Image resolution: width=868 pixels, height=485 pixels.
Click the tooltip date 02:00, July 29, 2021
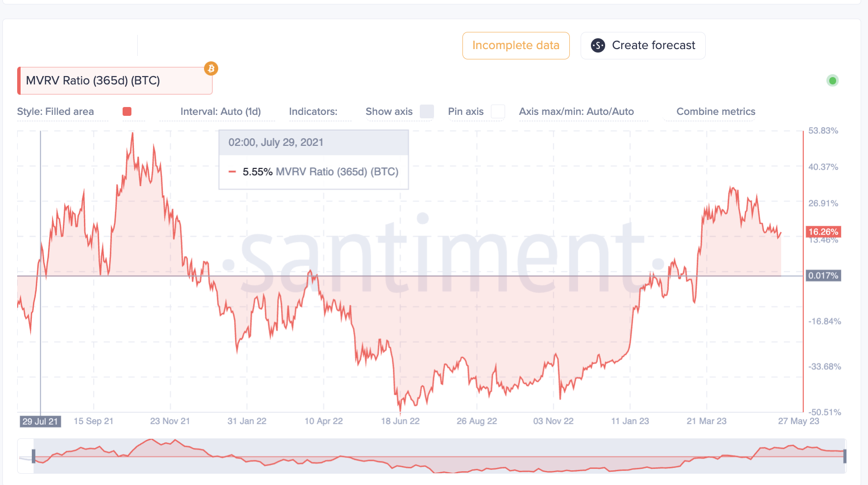point(276,142)
